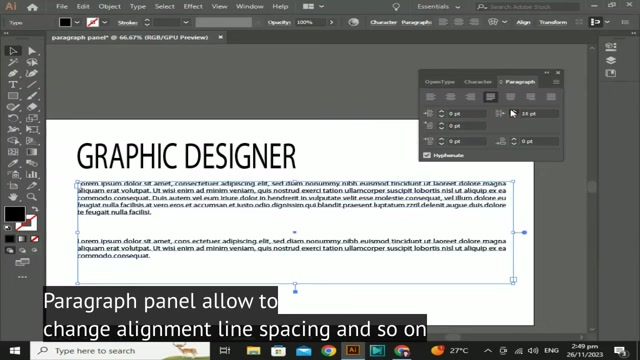This screenshot has height=360, width=640.
Task: Open the Essentials workspace switcher
Action: [x=438, y=7]
